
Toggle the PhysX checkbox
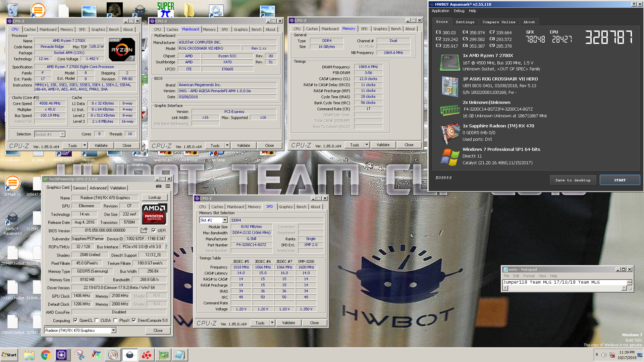pos(115,320)
